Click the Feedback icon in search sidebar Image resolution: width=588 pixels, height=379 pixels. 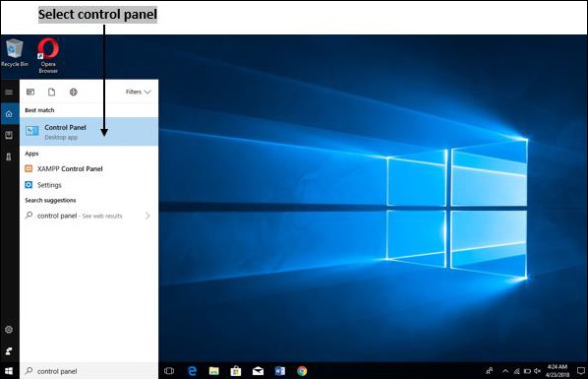(9, 351)
